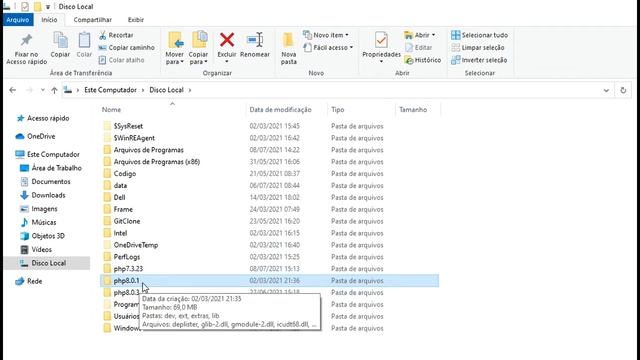Click the Fixar no Acesso rápido pin icon
This screenshot has width=640, height=360.
tap(27, 40)
